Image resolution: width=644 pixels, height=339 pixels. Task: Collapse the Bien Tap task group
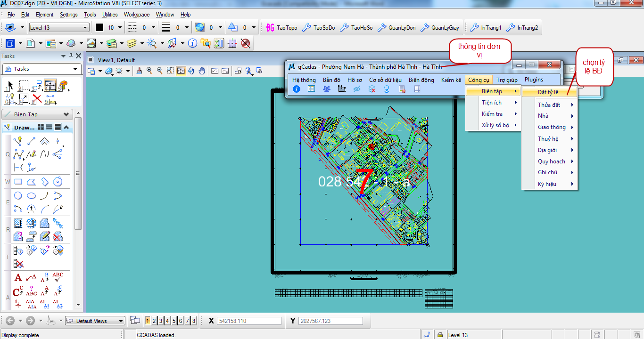coord(66,114)
